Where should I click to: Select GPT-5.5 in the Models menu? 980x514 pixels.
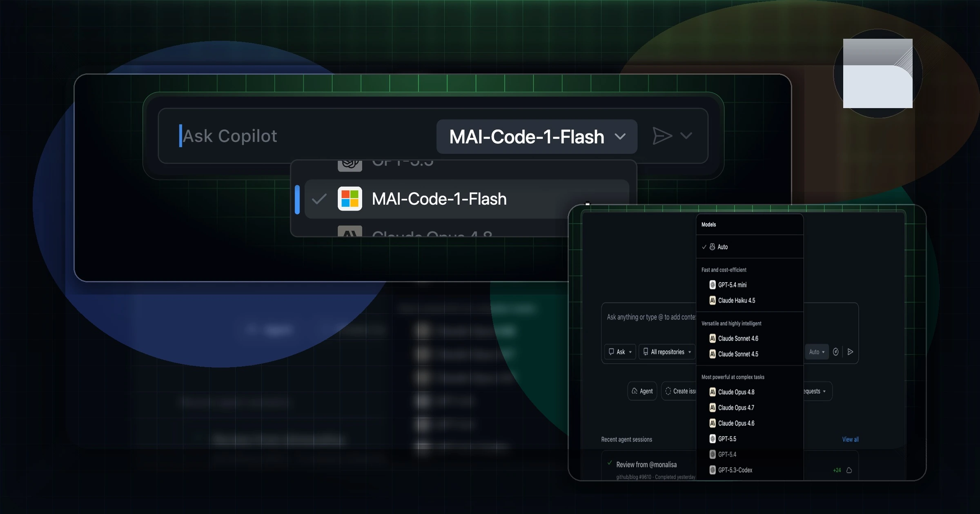point(750,439)
